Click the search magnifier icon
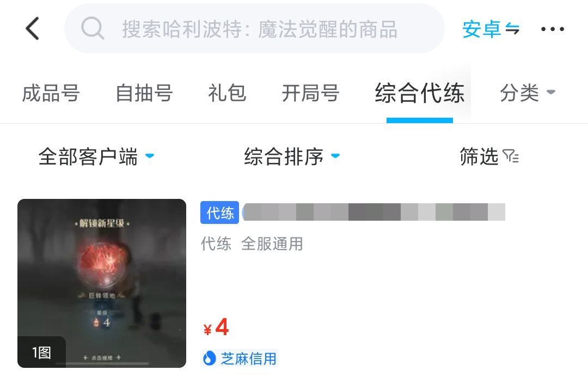Screen dimensions: 588x388 pyautogui.click(x=92, y=28)
